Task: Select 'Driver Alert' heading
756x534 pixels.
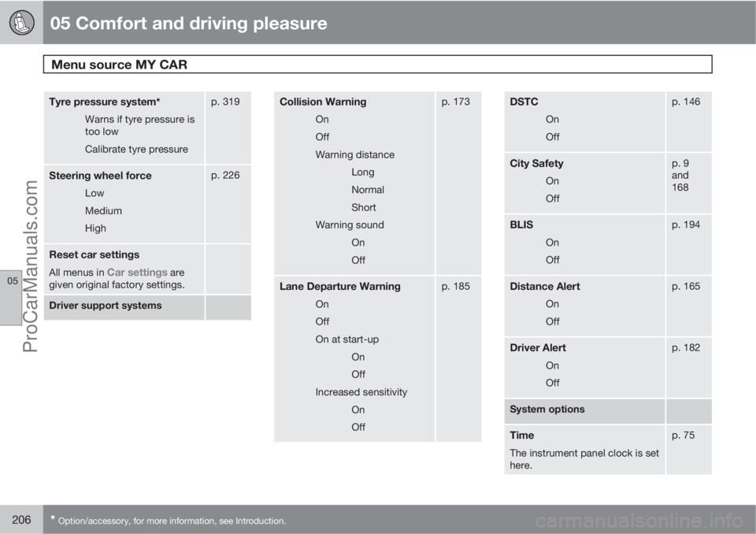Action: click(538, 348)
